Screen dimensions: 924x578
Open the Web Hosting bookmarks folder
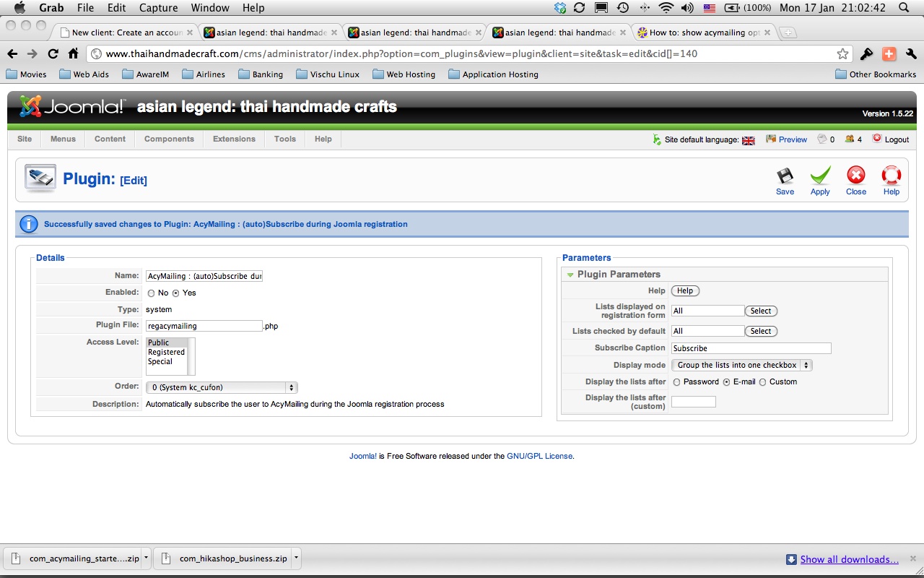pyautogui.click(x=404, y=74)
